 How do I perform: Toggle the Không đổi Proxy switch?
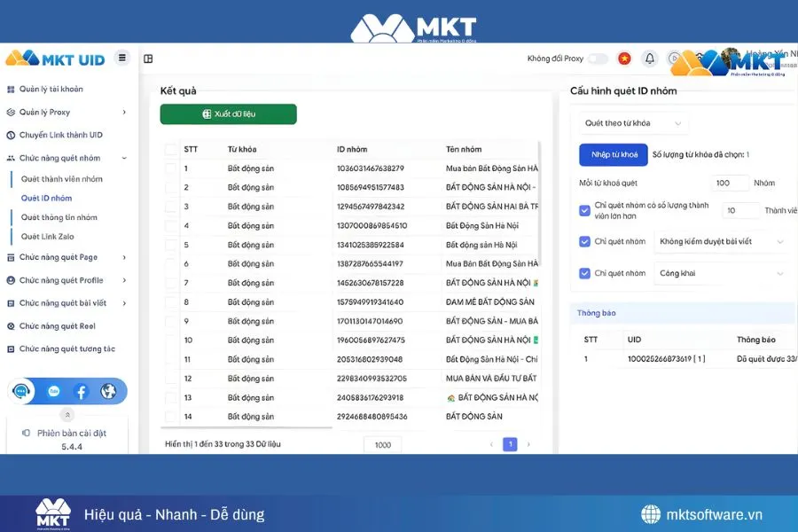tap(598, 58)
